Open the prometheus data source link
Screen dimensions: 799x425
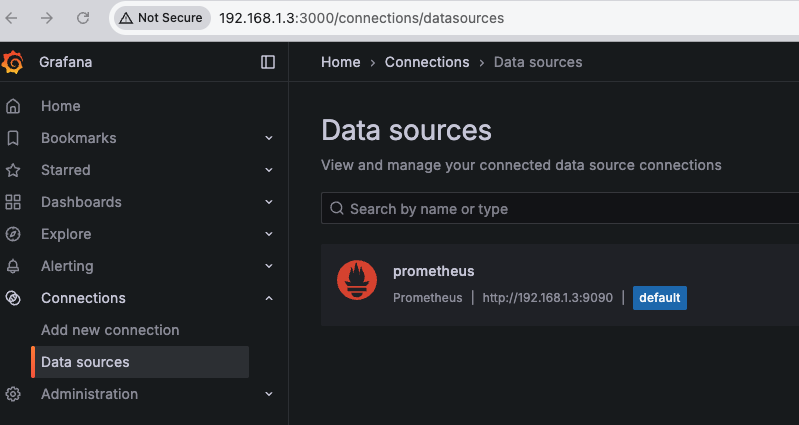tap(433, 271)
